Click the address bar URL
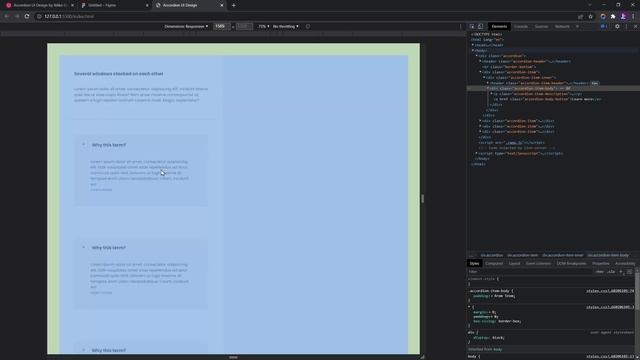This screenshot has width=640, height=360. coord(69,16)
